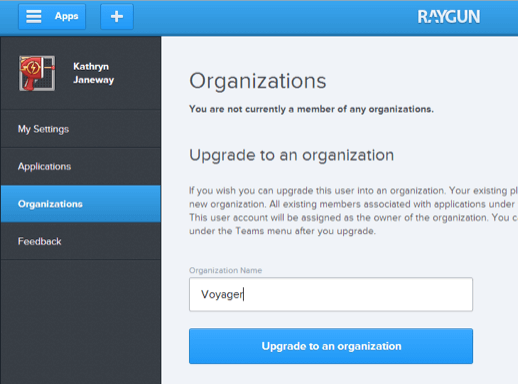This screenshot has height=384, width=518.
Task: Open the Feedback page
Action: click(81, 241)
